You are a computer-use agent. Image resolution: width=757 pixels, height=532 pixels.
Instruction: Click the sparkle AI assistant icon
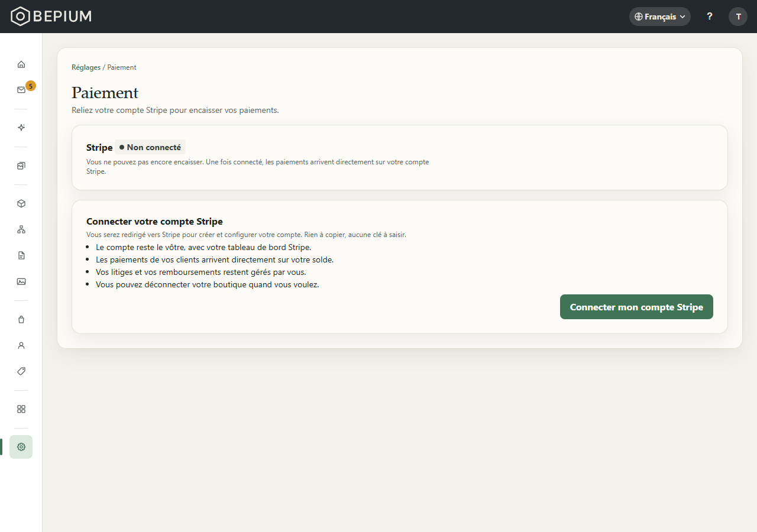pyautogui.click(x=21, y=128)
